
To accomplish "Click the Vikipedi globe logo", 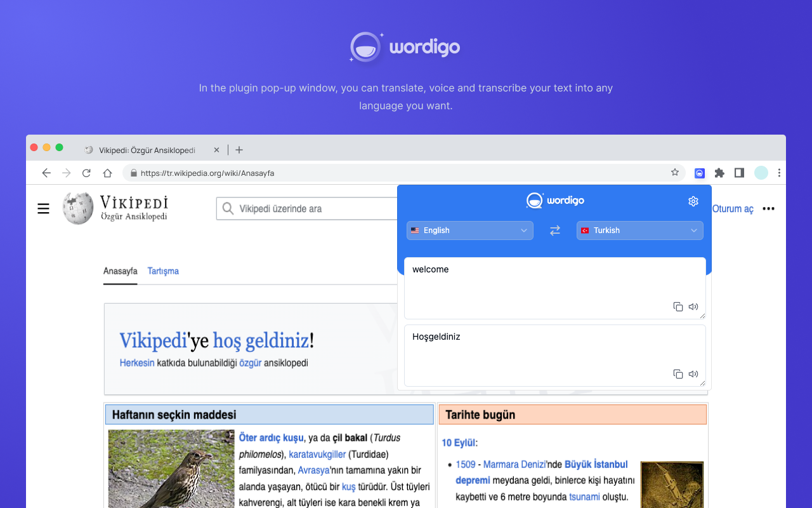I will (78, 208).
